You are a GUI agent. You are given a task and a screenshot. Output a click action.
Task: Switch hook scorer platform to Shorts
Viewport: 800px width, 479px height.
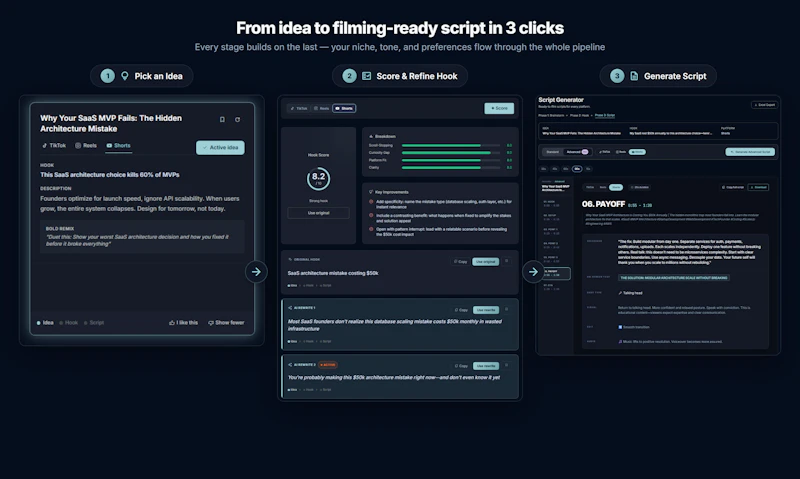(x=344, y=108)
